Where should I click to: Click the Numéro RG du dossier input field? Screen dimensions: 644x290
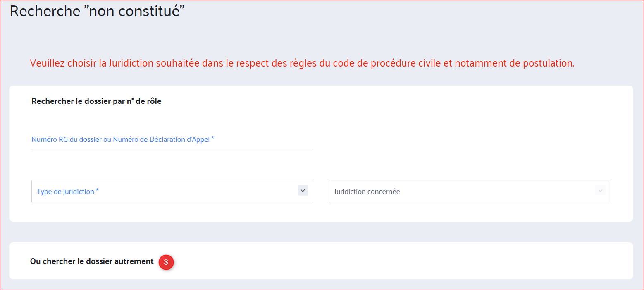pos(172,140)
